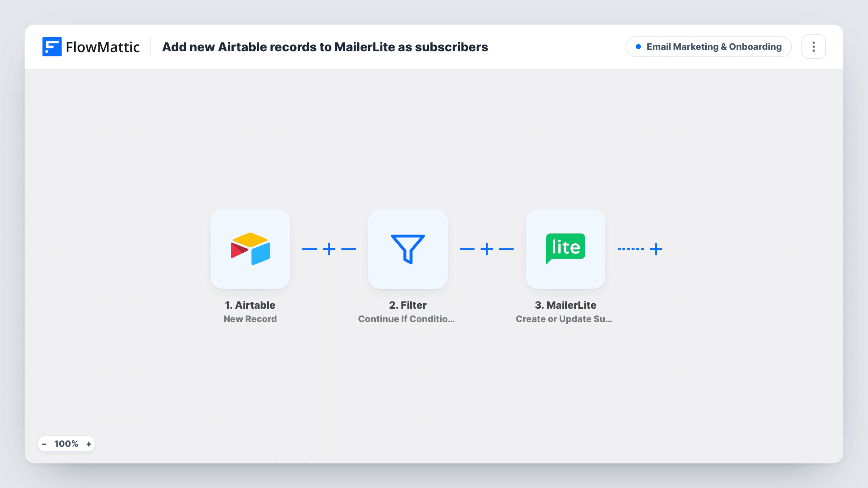Screen dimensions: 868x488
Task: Select 'Continue If Conditio...' subtitle
Action: 407,319
